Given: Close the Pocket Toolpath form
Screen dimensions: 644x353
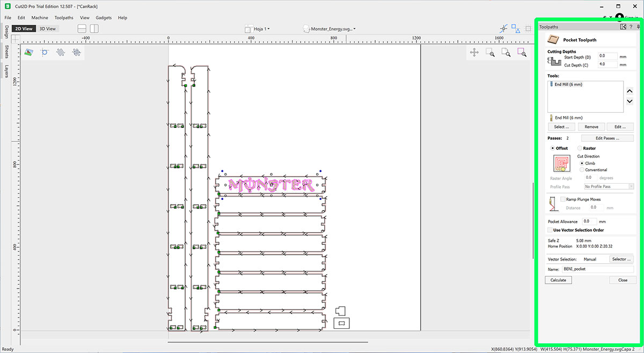Looking at the screenshot, I should (623, 280).
